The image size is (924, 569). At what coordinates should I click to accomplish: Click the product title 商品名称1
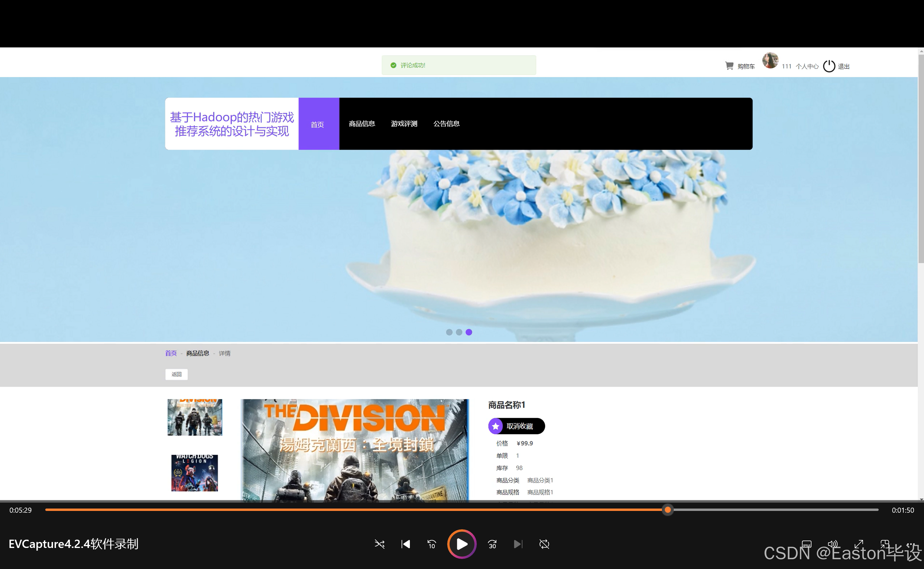506,405
